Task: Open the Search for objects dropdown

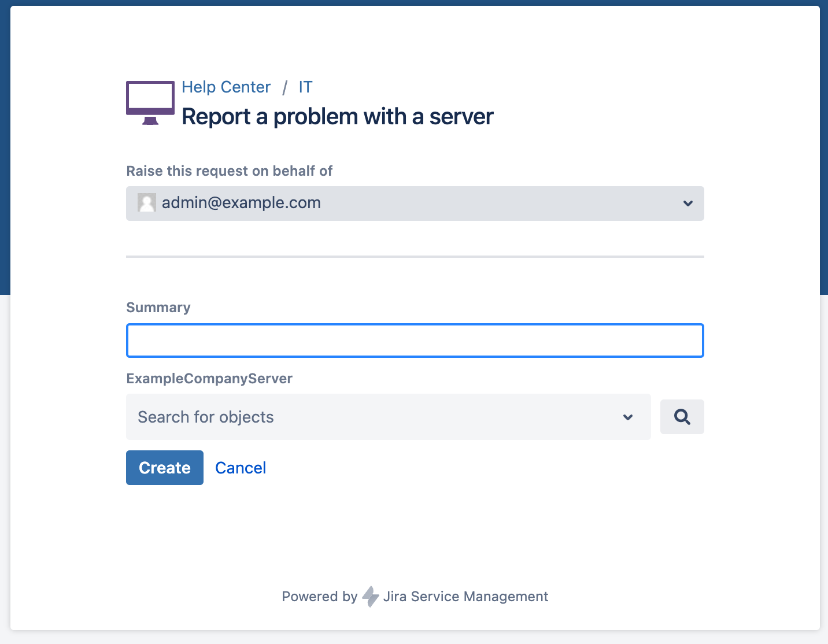Action: click(x=389, y=417)
